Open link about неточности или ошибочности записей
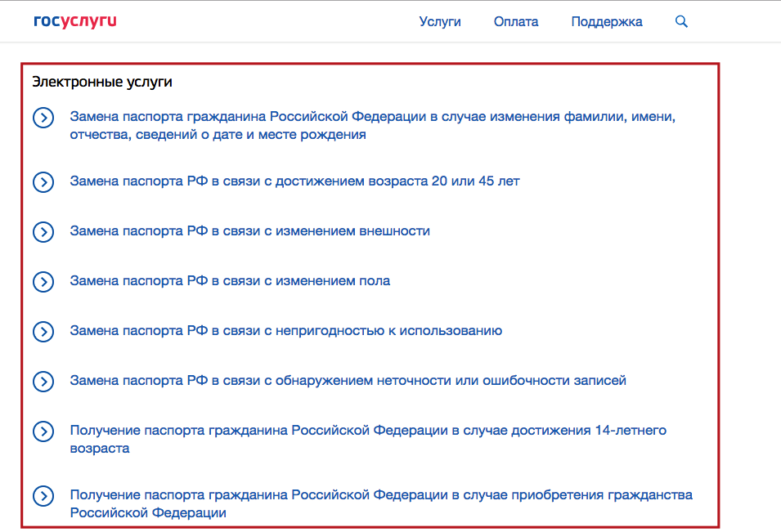Viewport: 781px width, 532px height. [348, 381]
